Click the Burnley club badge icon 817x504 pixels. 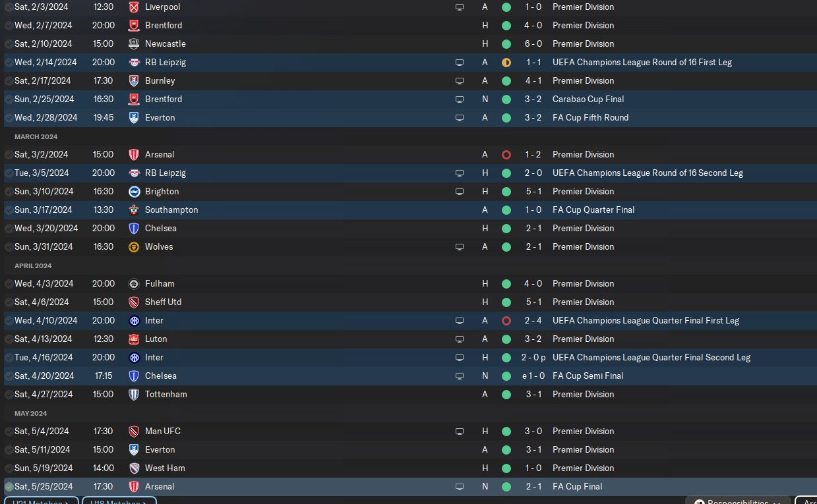(134, 81)
